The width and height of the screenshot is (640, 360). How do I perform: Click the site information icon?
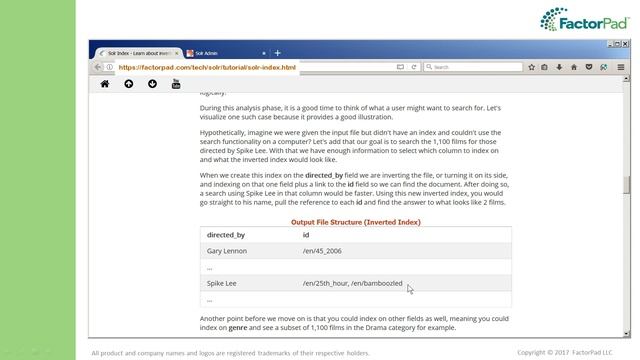[109, 67]
